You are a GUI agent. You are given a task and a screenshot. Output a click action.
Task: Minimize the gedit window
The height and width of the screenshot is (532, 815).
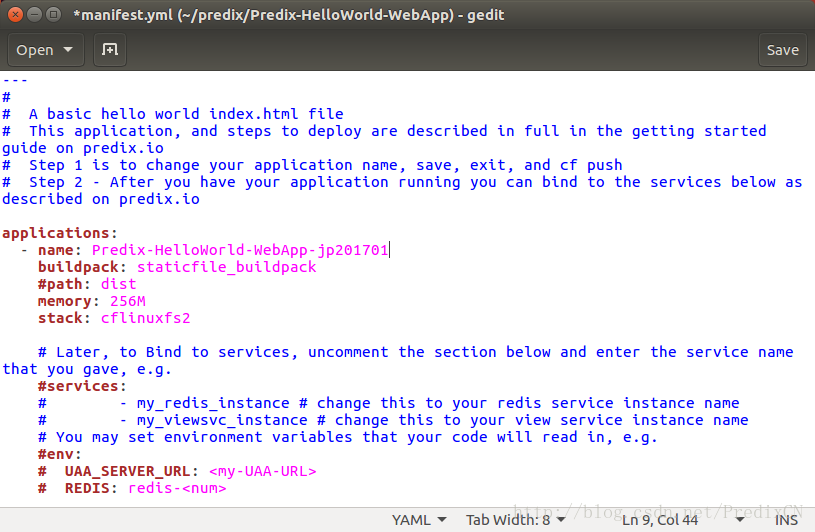pyautogui.click(x=34, y=15)
